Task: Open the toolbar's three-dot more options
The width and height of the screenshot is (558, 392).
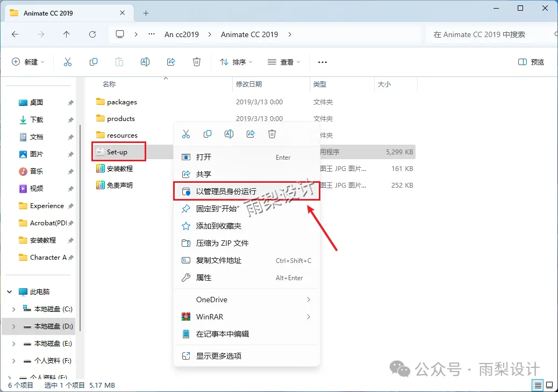Action: point(323,62)
